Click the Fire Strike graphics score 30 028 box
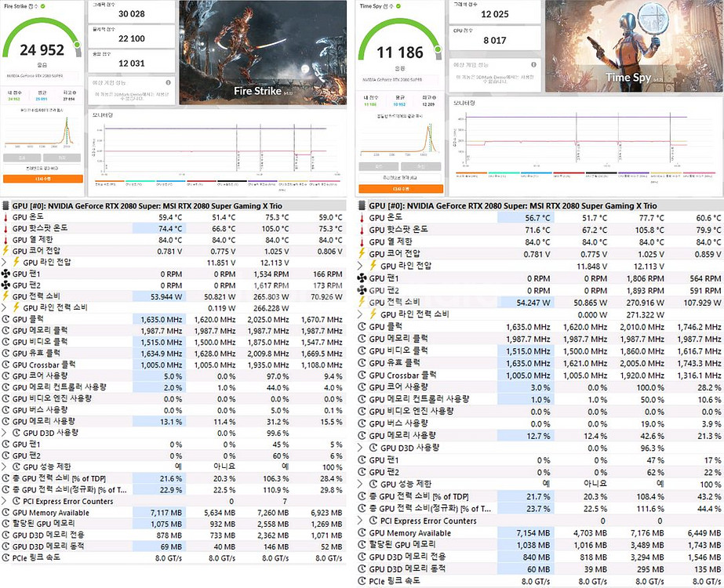This screenshot has width=724, height=588. click(x=131, y=12)
